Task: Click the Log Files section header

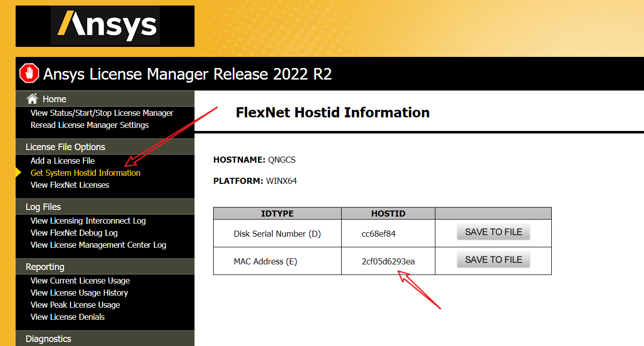Action: (105, 206)
